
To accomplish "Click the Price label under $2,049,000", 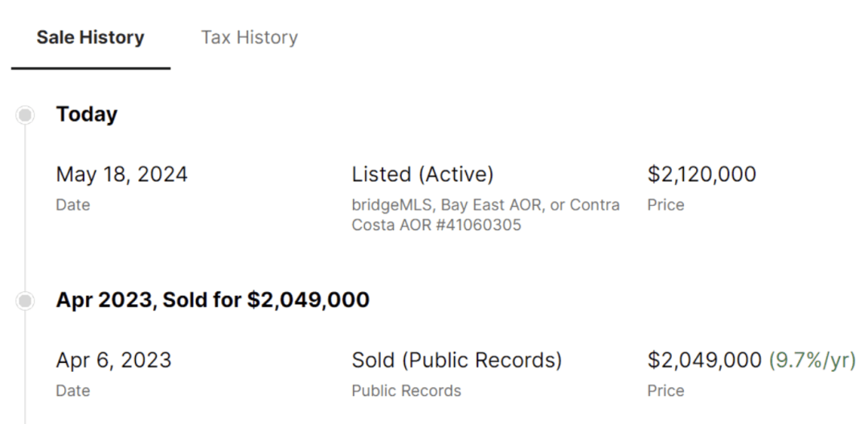I will coord(665,391).
